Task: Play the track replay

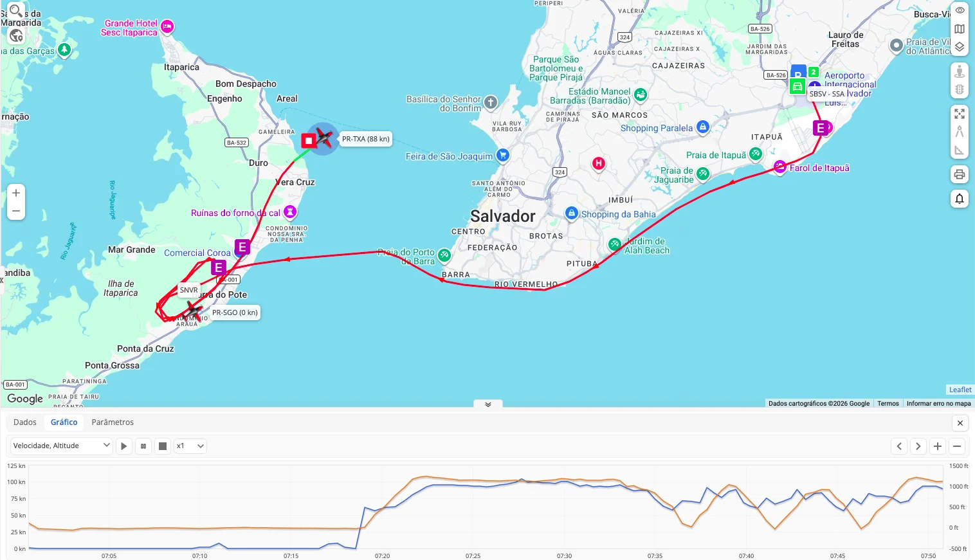Action: (124, 446)
